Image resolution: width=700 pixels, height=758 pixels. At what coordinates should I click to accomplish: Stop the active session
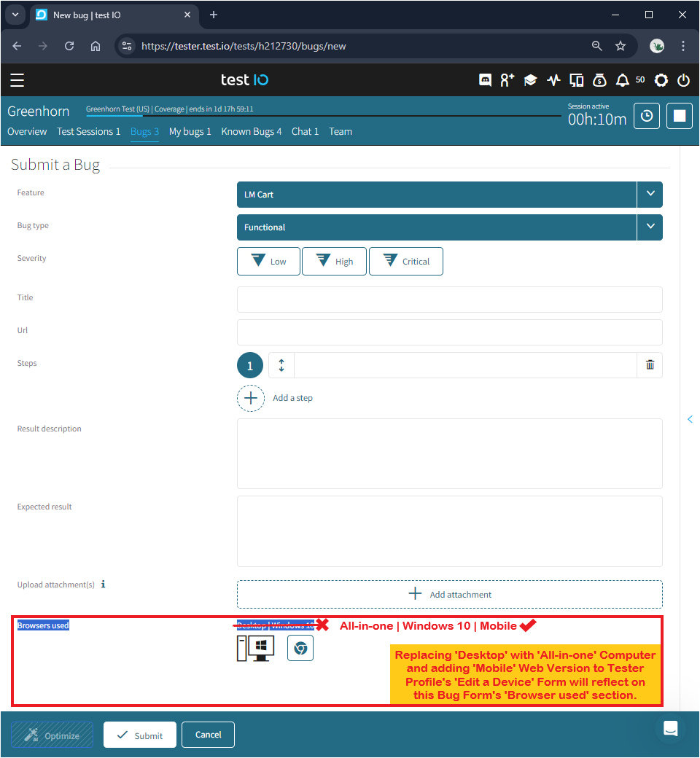[x=679, y=116]
